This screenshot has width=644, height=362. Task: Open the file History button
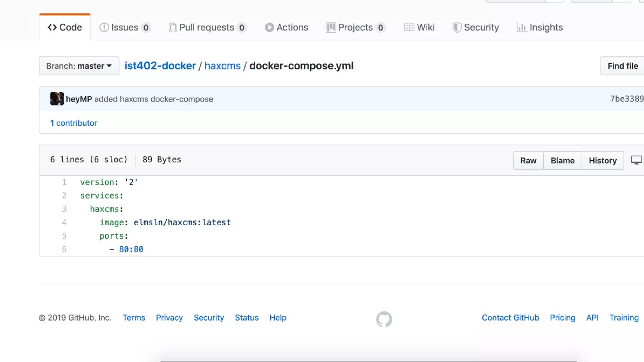[x=602, y=161]
